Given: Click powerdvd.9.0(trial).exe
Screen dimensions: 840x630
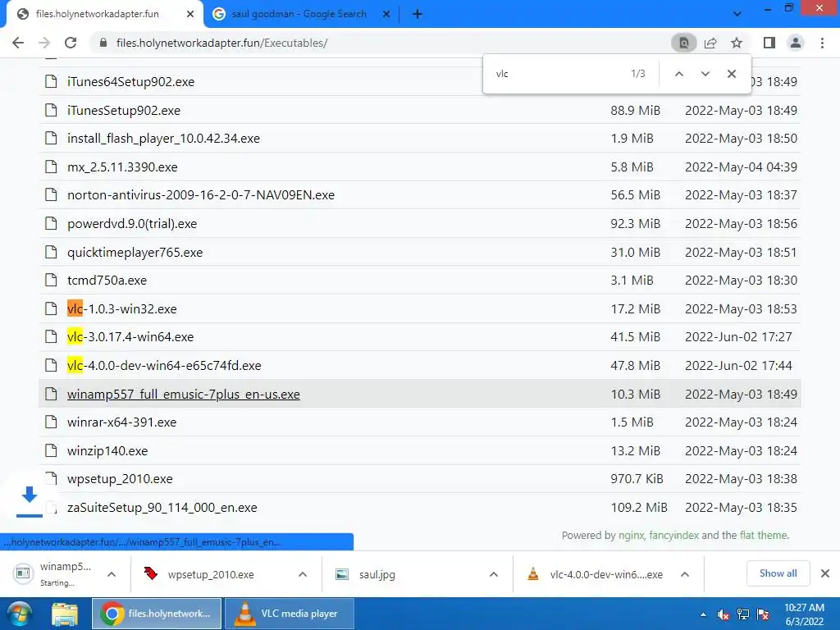Looking at the screenshot, I should [x=132, y=224].
